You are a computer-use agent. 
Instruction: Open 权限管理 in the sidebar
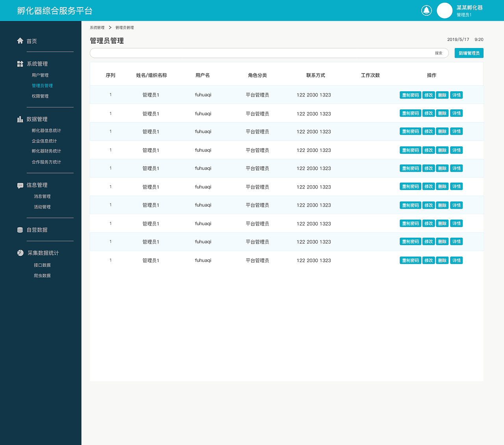click(x=40, y=96)
